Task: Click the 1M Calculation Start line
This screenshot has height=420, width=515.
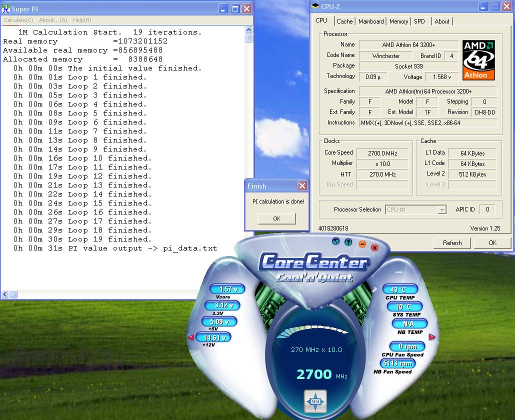Action: [x=109, y=32]
